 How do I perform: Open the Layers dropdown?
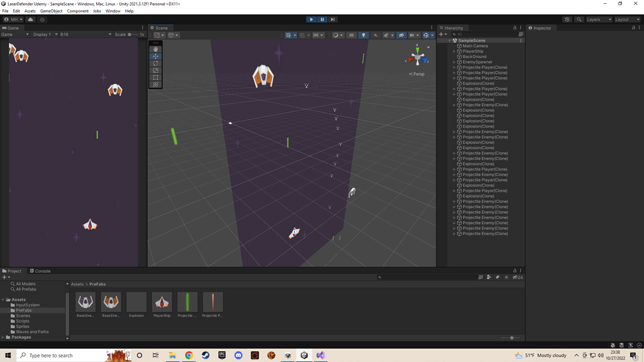point(598,19)
